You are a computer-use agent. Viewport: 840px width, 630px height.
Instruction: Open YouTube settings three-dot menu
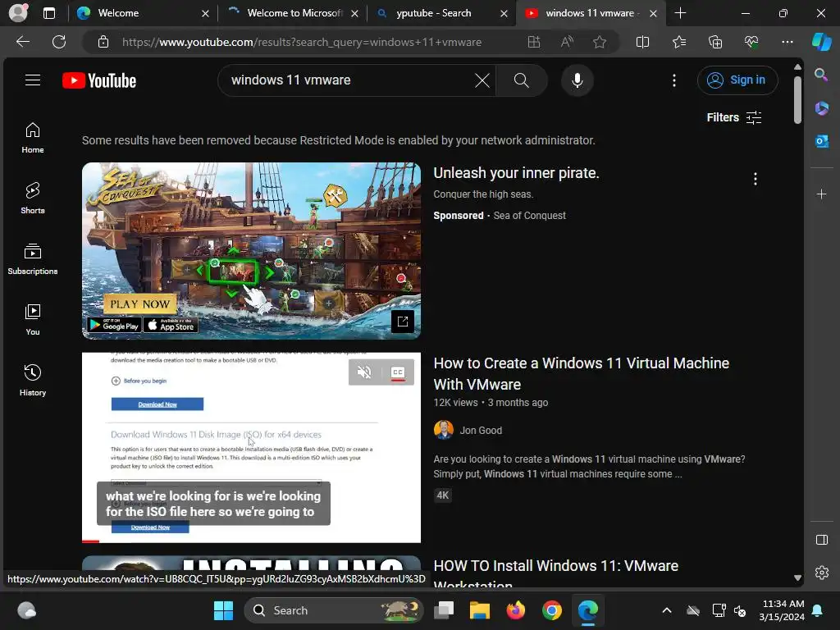674,80
